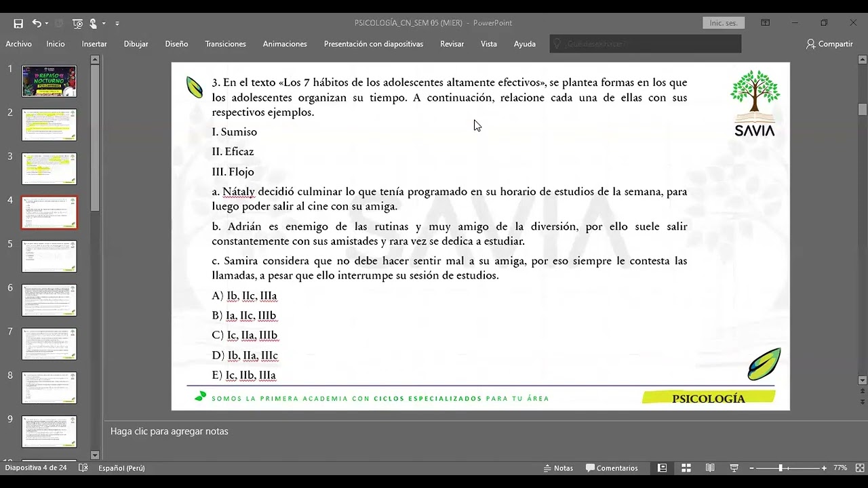Open the Ayuda tab
868x488 pixels.
point(525,44)
